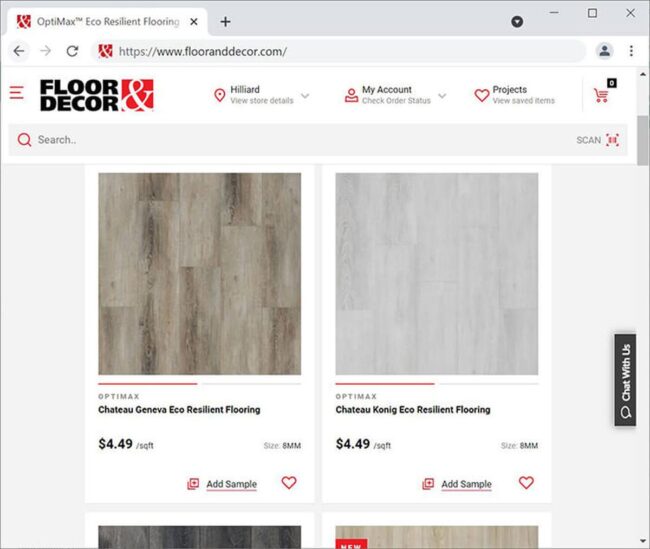Open the shopping cart icon
The width and height of the screenshot is (650, 549).
[x=601, y=95]
